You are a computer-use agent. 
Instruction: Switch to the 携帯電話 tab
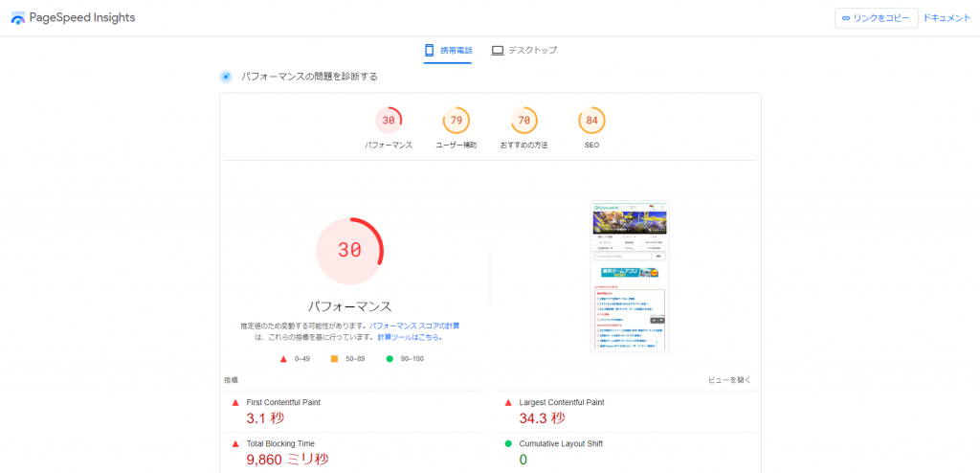click(449, 50)
